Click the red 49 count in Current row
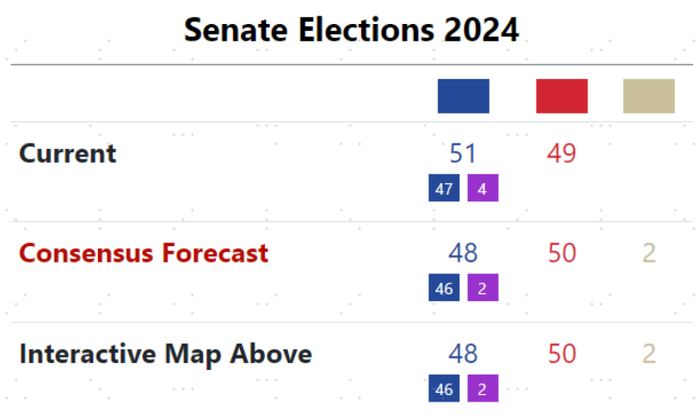Viewport: 700px width, 418px height. tap(562, 154)
